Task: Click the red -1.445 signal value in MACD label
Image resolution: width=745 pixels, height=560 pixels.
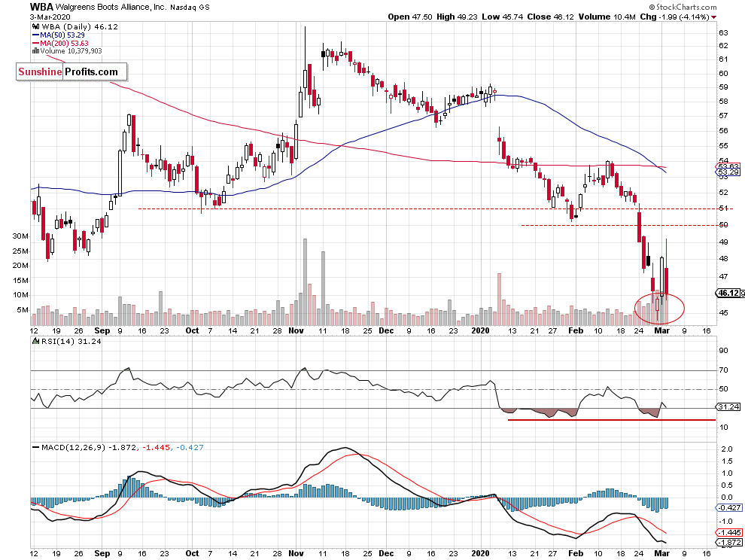Action: click(x=157, y=447)
